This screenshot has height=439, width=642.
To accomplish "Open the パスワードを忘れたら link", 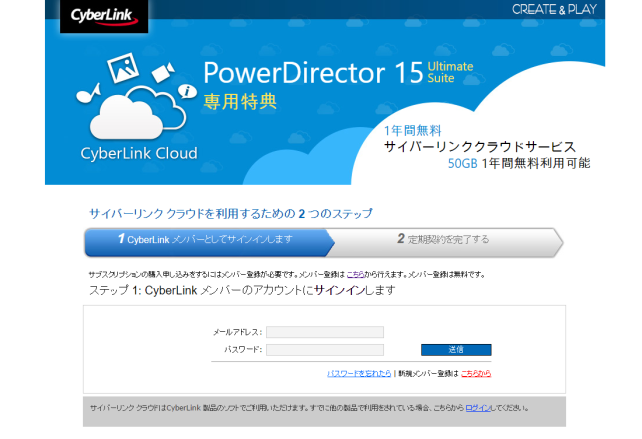I will pyautogui.click(x=359, y=373).
